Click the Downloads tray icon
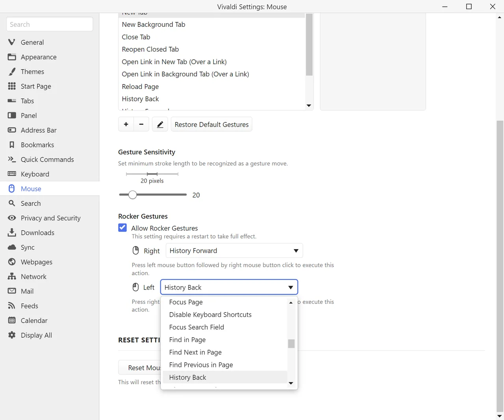The width and height of the screenshot is (504, 420). click(x=12, y=232)
